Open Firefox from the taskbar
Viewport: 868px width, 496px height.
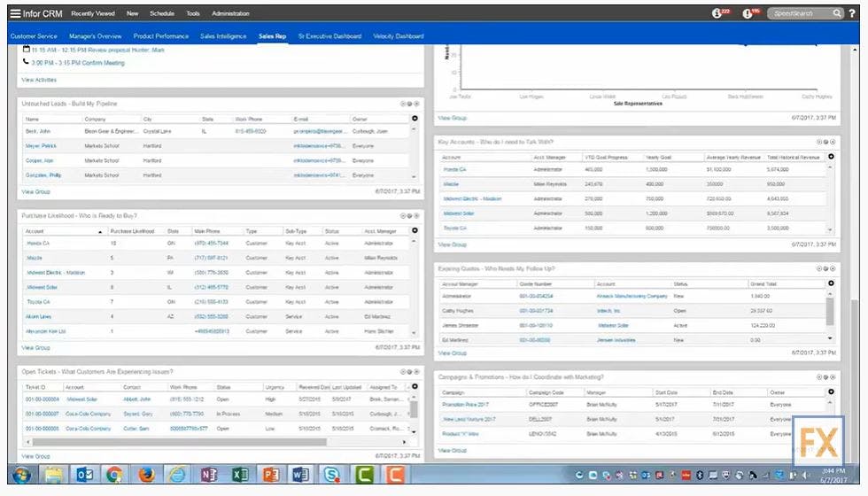pos(147,475)
